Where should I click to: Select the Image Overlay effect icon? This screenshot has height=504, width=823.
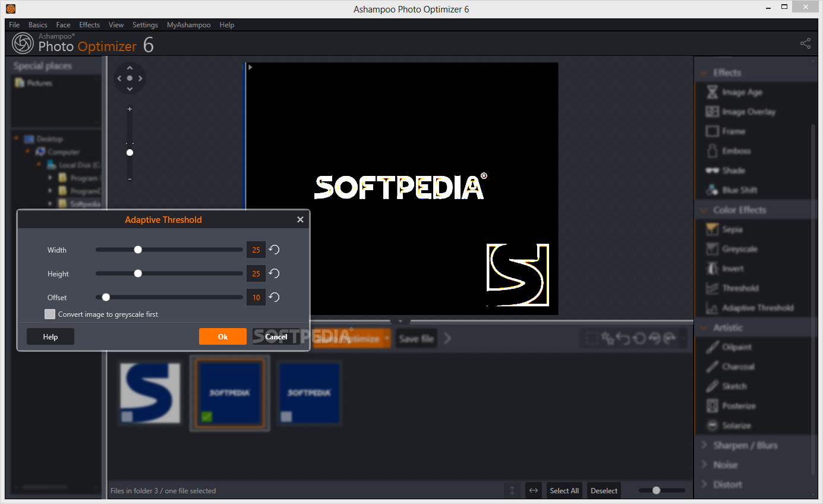712,112
